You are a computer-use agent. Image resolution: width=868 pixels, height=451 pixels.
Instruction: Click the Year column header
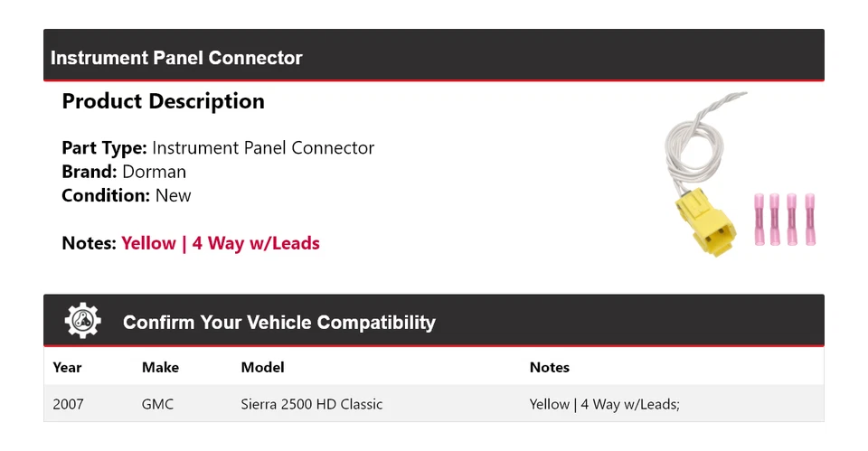(67, 367)
